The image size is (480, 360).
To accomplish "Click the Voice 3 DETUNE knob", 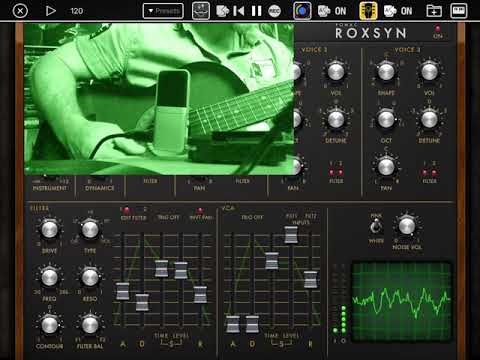I will (429, 119).
